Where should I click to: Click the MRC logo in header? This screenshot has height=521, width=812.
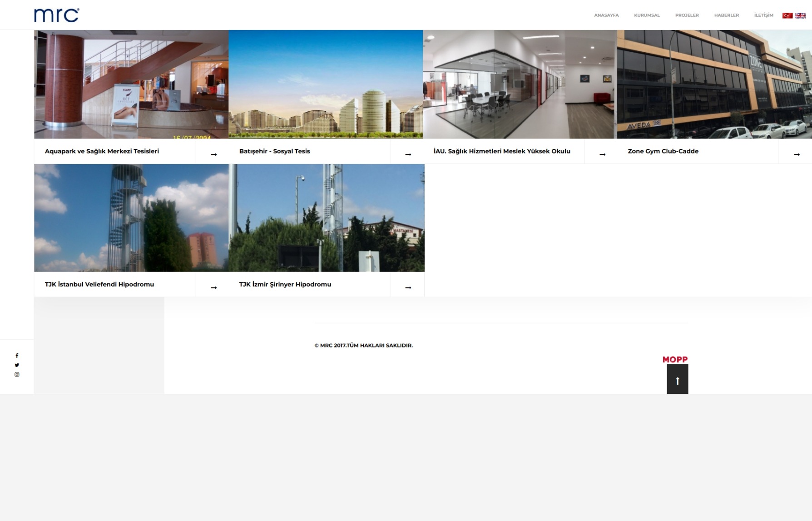click(x=56, y=15)
